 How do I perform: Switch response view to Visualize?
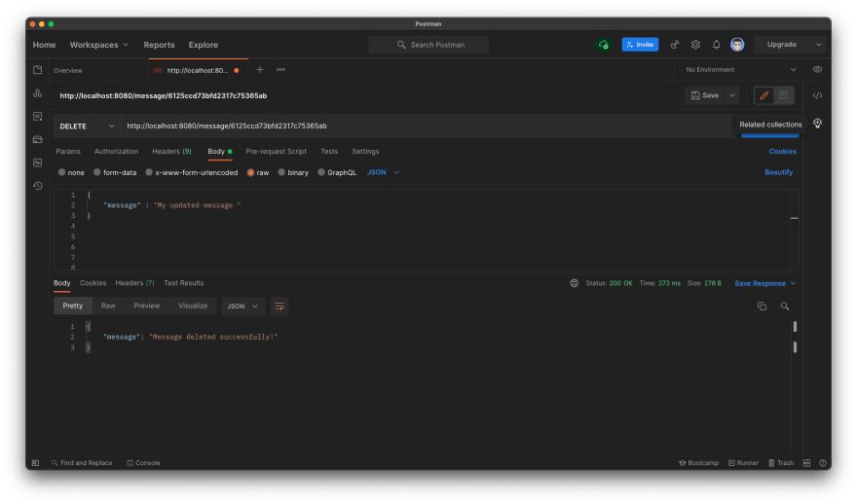click(193, 306)
